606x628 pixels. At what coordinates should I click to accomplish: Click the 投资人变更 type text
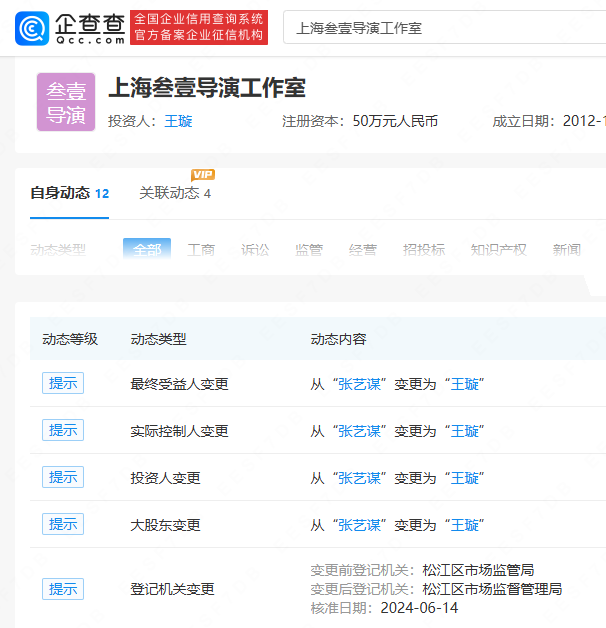165,478
